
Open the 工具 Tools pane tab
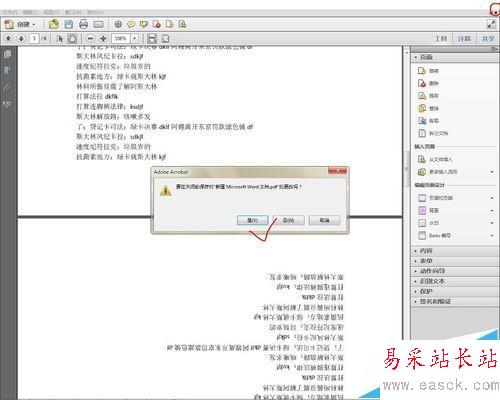click(x=441, y=39)
